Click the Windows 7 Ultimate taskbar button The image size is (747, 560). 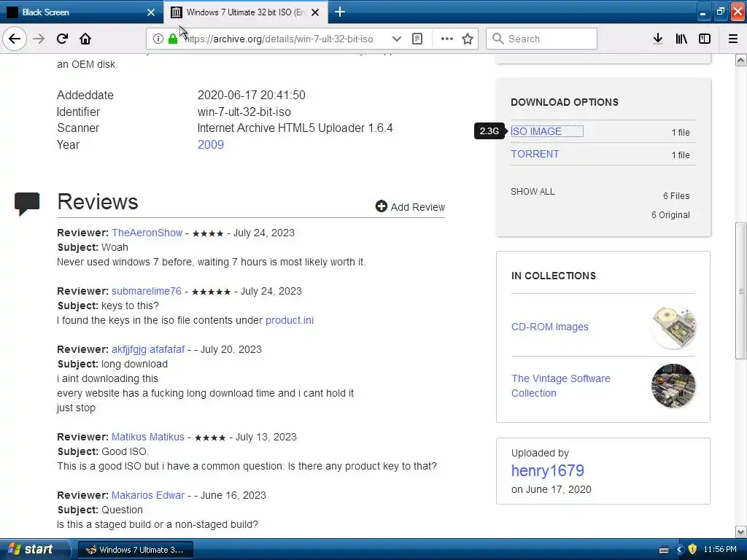(135, 550)
